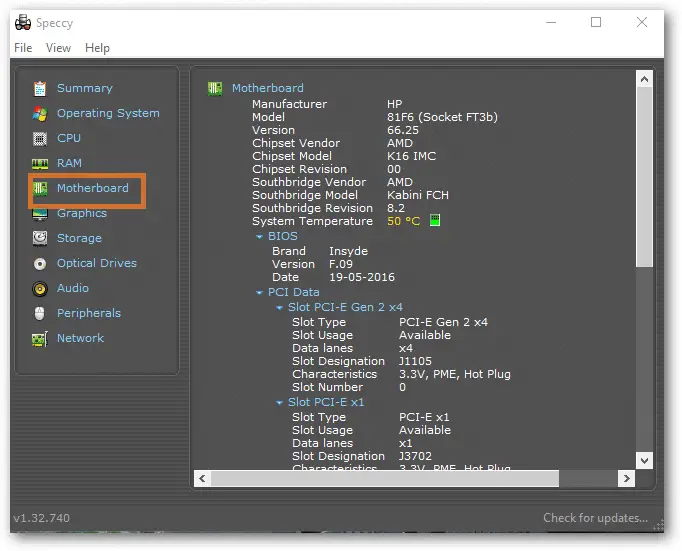Click the 50 °C temperature value
Viewport: 682px width, 551px height.
point(404,221)
